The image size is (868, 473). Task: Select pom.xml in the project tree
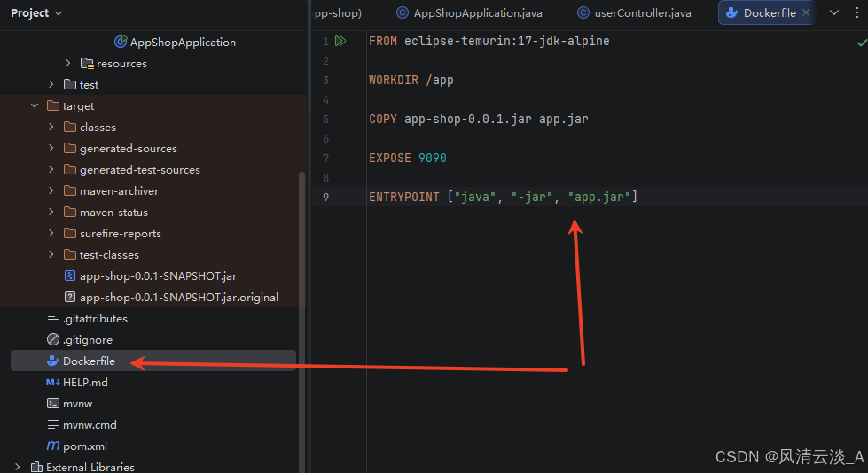85,446
